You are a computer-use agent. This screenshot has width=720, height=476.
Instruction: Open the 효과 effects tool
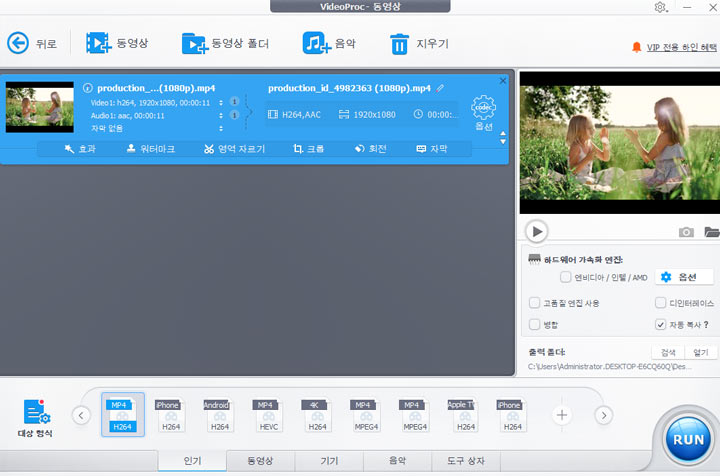point(80,149)
